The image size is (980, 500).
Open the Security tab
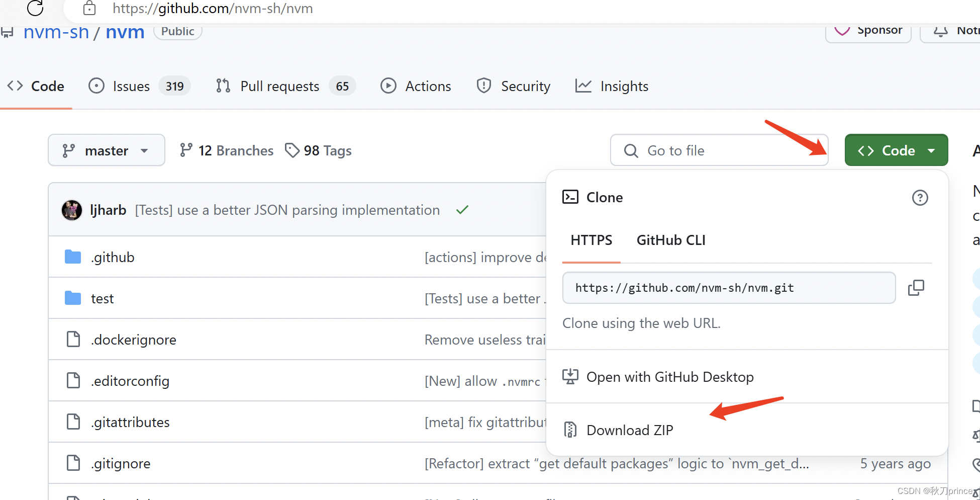coord(513,86)
